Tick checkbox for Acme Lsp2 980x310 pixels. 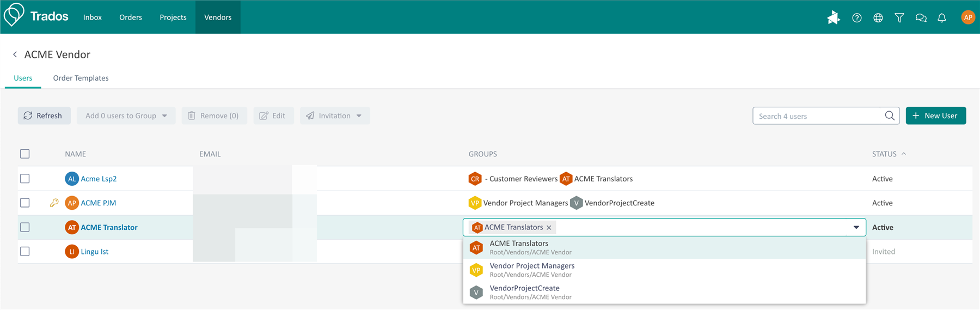[x=25, y=179]
